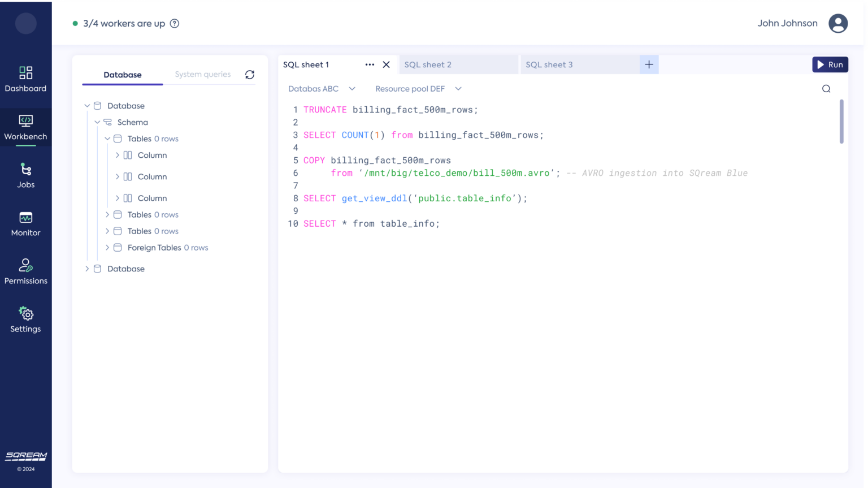Open John Johnson's user avatar menu
The width and height of the screenshot is (868, 488).
[x=838, y=23]
